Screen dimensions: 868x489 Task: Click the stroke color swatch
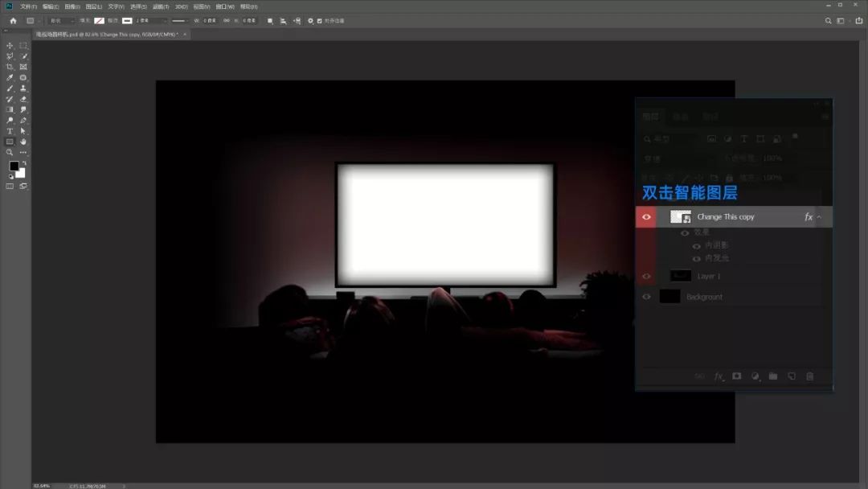tap(127, 20)
